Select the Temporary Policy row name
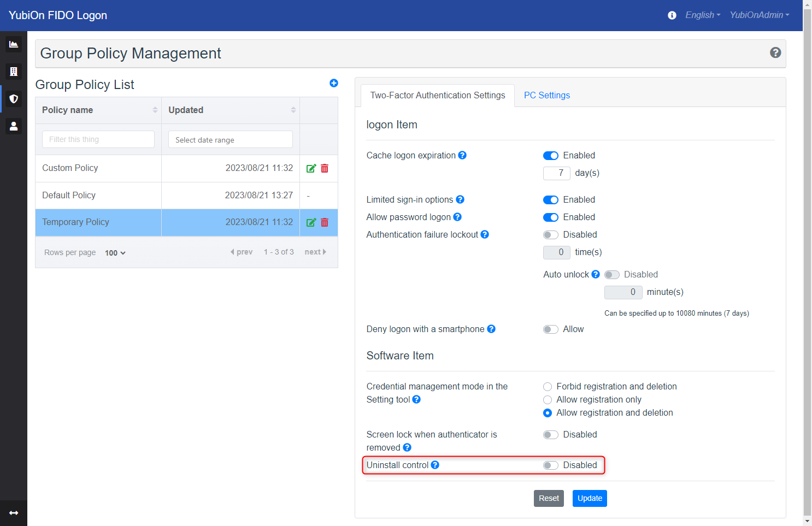The image size is (812, 526). 75,222
